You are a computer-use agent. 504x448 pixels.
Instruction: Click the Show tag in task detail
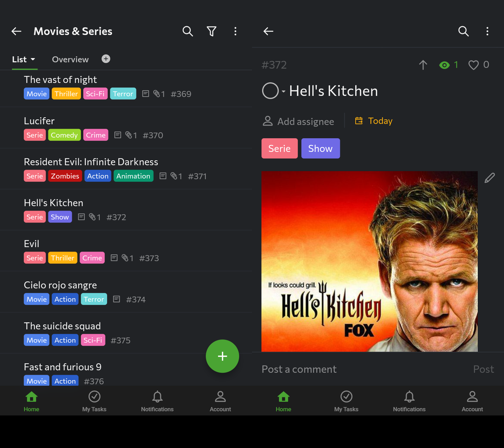[x=321, y=148]
